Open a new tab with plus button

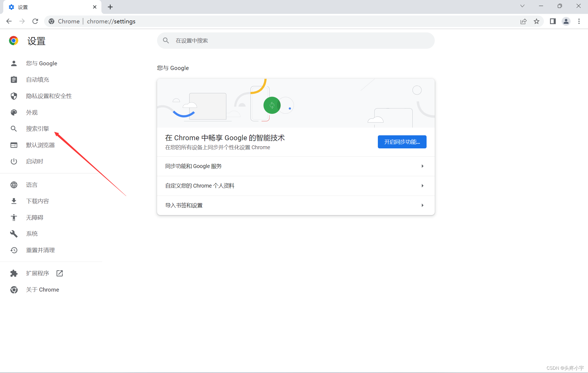(x=110, y=7)
